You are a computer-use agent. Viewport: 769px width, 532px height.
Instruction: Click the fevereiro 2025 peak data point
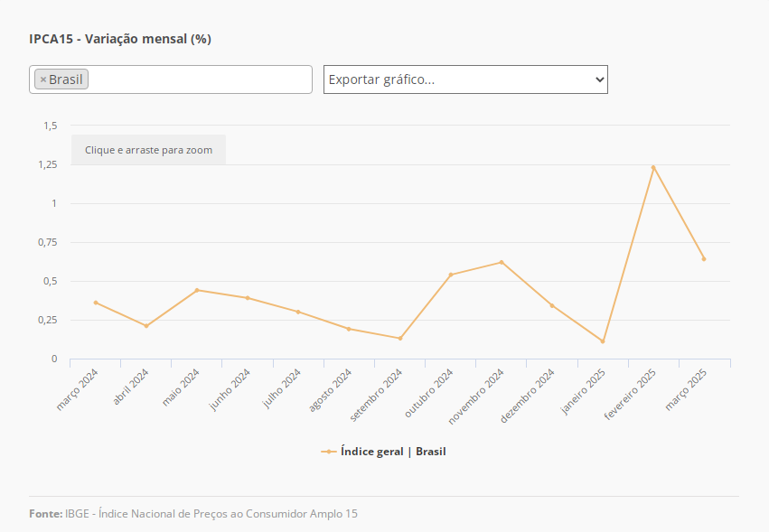653,167
